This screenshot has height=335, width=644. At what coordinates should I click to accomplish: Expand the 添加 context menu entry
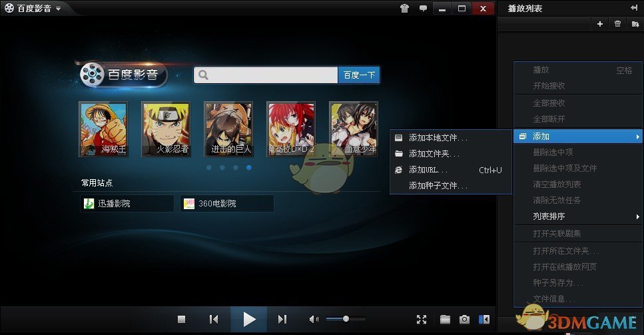pyautogui.click(x=578, y=137)
